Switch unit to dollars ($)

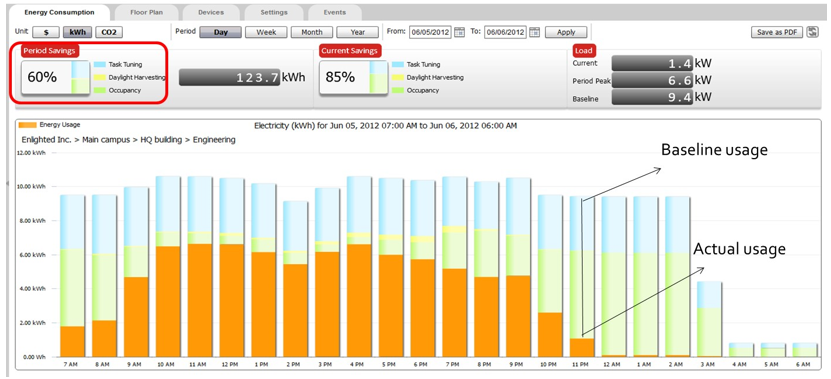46,32
